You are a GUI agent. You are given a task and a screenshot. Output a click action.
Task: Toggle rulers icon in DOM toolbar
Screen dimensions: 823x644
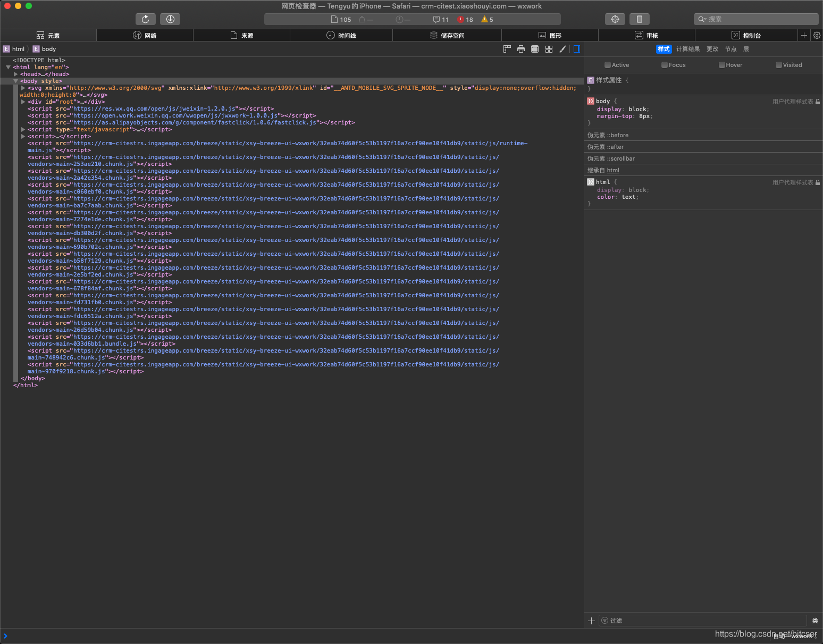coord(507,49)
